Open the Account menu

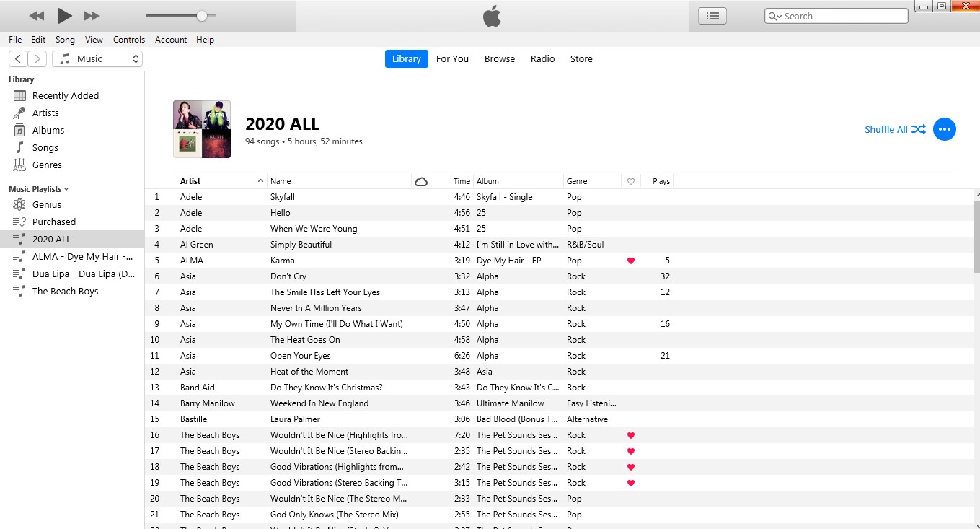[x=171, y=40]
